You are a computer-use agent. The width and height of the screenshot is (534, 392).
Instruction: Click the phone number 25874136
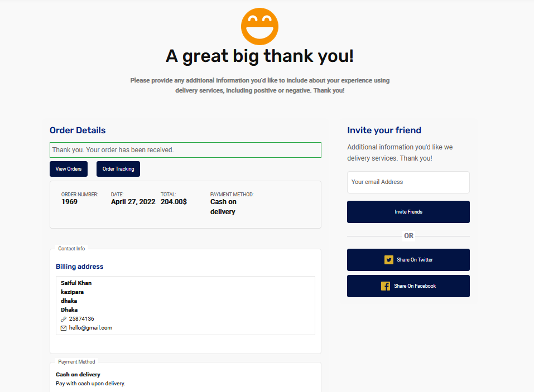(81, 319)
